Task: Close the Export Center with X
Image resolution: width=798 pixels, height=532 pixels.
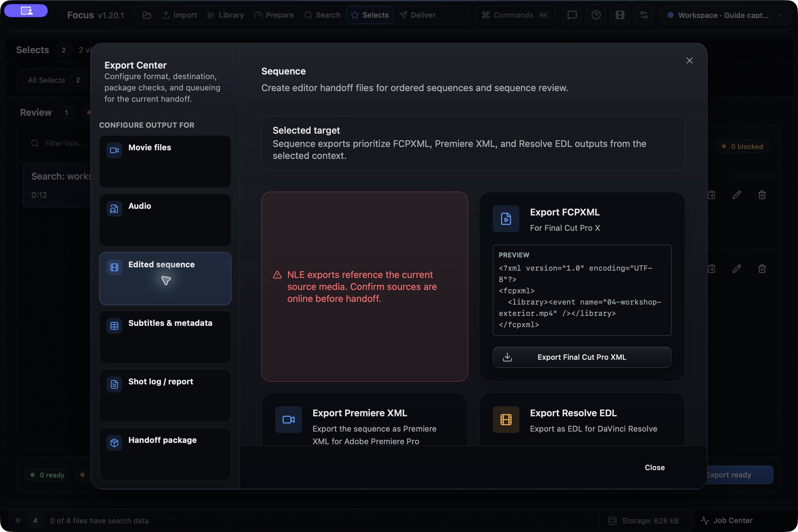Action: [x=689, y=61]
